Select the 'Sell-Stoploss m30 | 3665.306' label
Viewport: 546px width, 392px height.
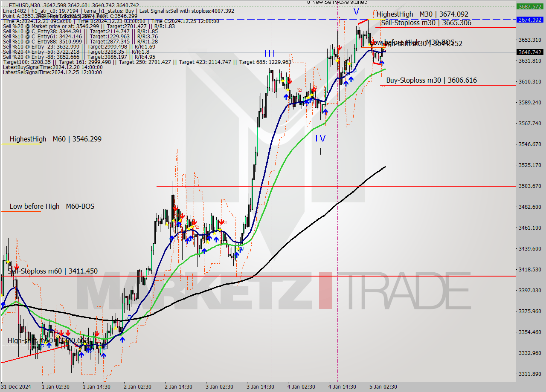tap(426, 23)
